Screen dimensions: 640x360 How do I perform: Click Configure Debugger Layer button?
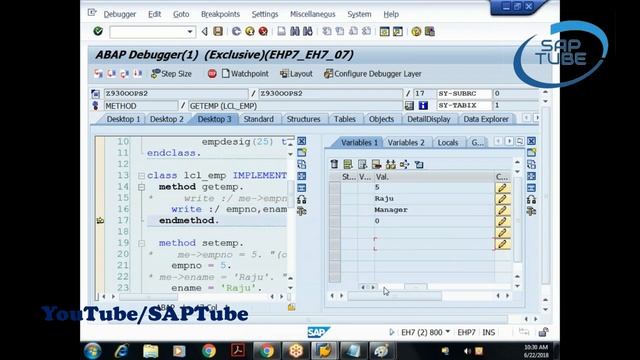click(x=373, y=74)
